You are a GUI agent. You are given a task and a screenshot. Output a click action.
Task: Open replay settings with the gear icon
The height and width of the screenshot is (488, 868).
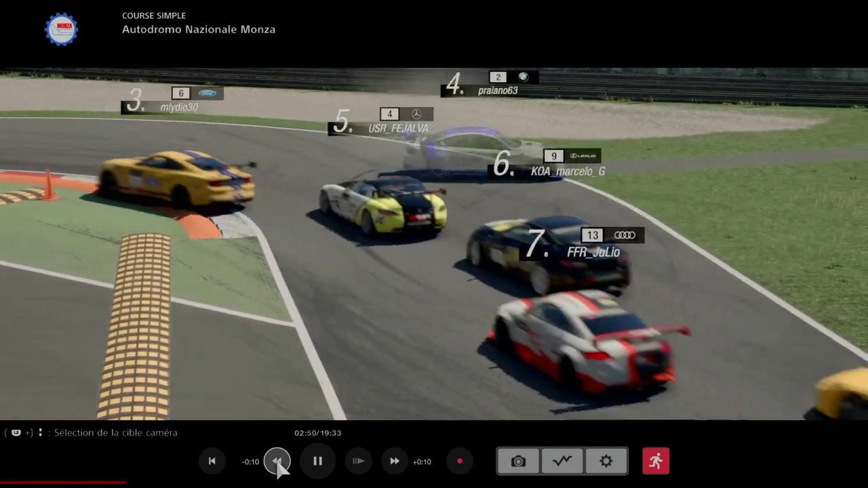pos(606,461)
